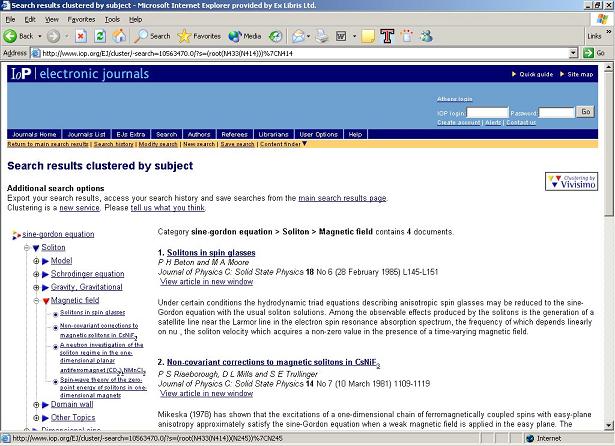
Task: Go to Journals Home tab
Action: pos(34,134)
